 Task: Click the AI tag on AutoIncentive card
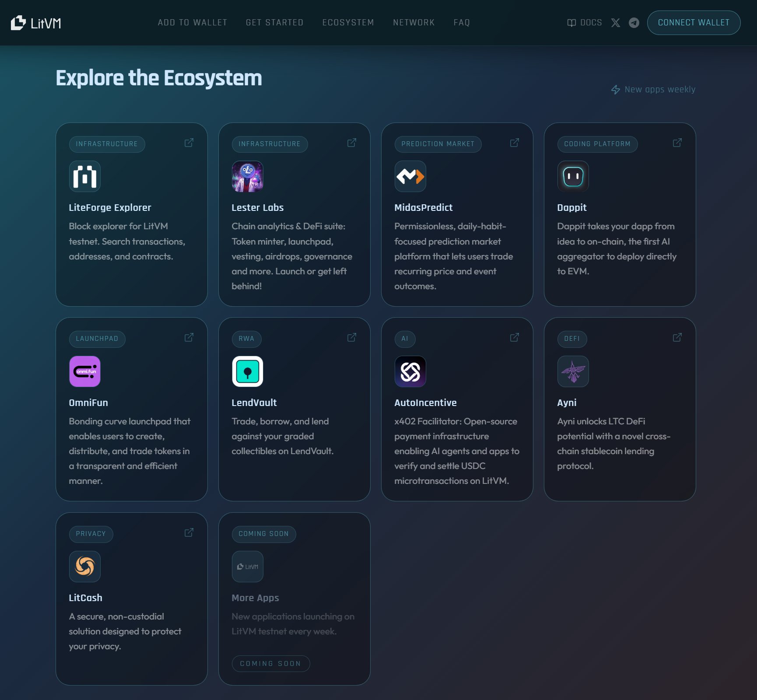pyautogui.click(x=405, y=339)
